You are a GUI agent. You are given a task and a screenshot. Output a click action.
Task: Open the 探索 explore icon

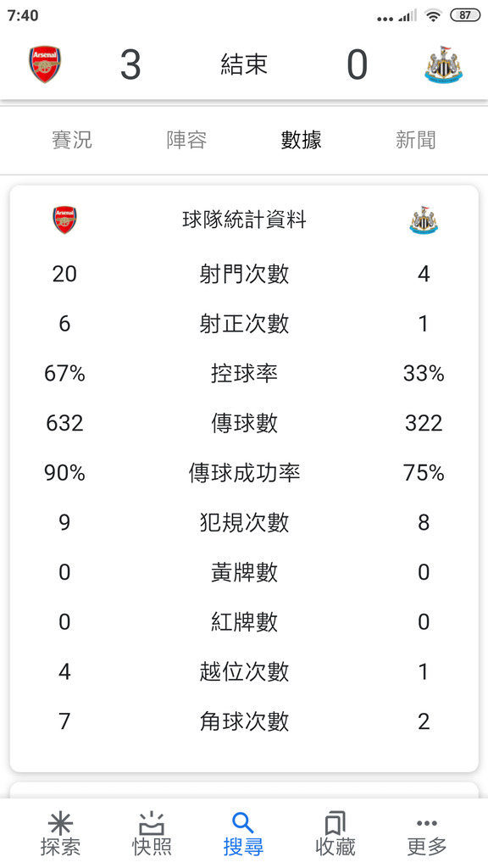point(60,823)
